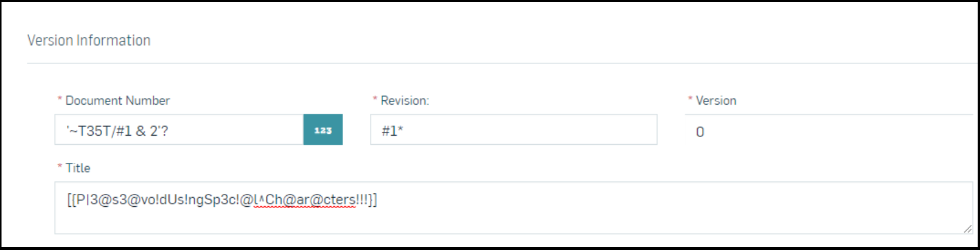
Task: Click the teal 123 auto-number icon
Action: click(323, 130)
